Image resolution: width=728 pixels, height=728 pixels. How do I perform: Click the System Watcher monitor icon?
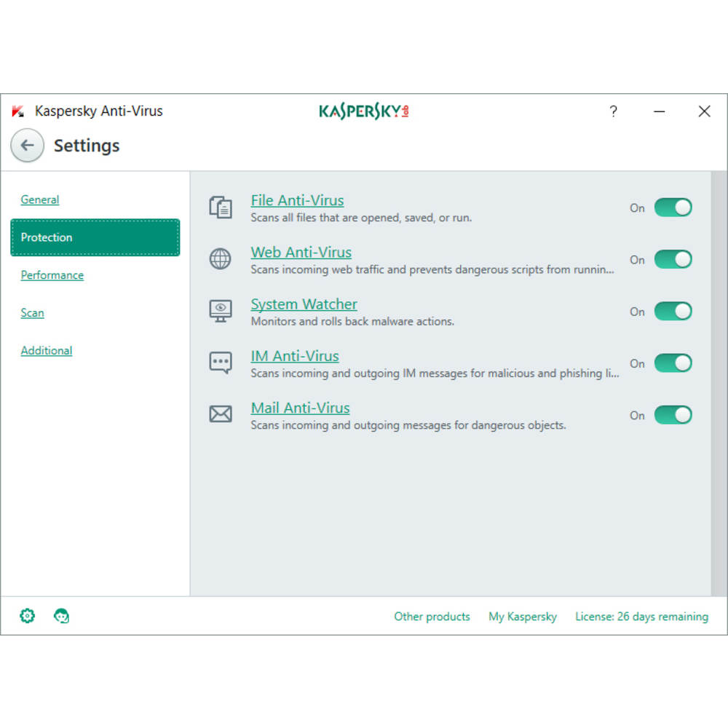point(221,311)
